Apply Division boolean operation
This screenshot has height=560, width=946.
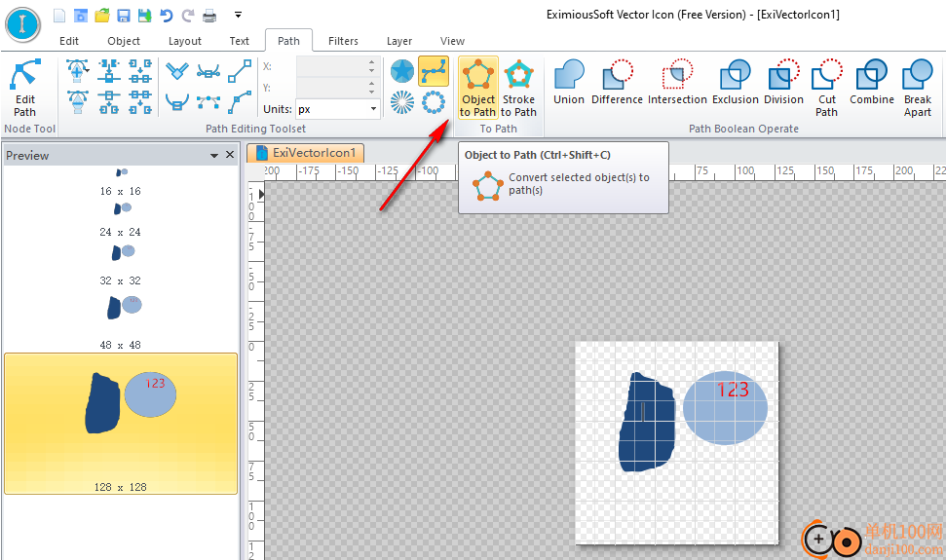point(783,83)
